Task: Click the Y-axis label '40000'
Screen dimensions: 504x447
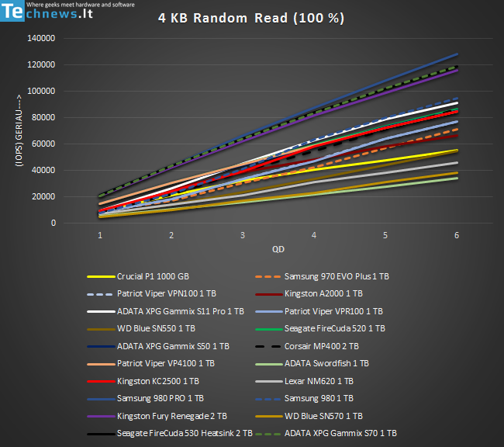Action: (43, 170)
